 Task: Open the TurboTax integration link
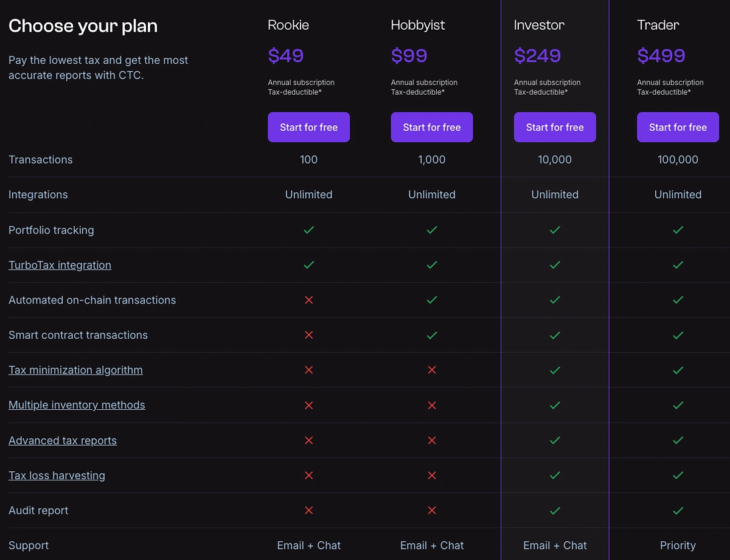pyautogui.click(x=60, y=264)
